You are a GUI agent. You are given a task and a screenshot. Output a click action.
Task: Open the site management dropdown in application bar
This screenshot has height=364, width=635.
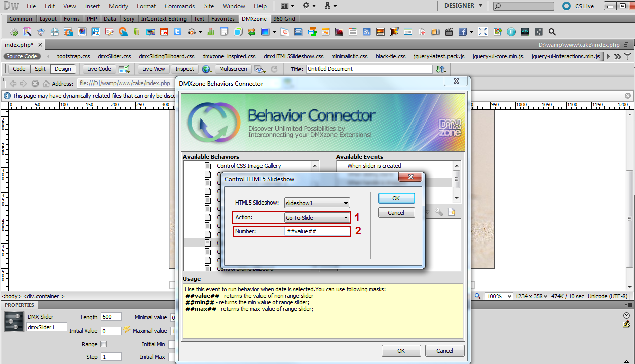point(331,6)
